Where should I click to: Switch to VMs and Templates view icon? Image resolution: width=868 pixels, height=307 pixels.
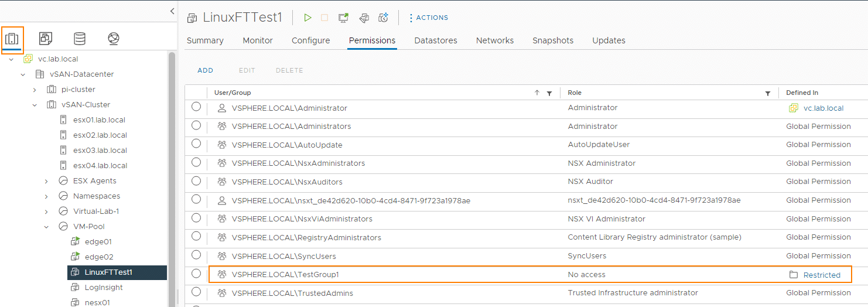click(46, 39)
